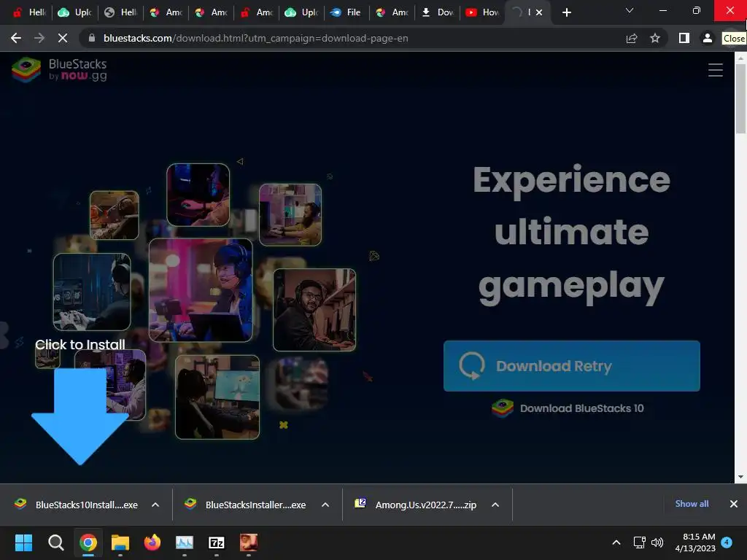Click the volume speaker tray icon
Image resolution: width=747 pixels, height=560 pixels.
pos(657,542)
